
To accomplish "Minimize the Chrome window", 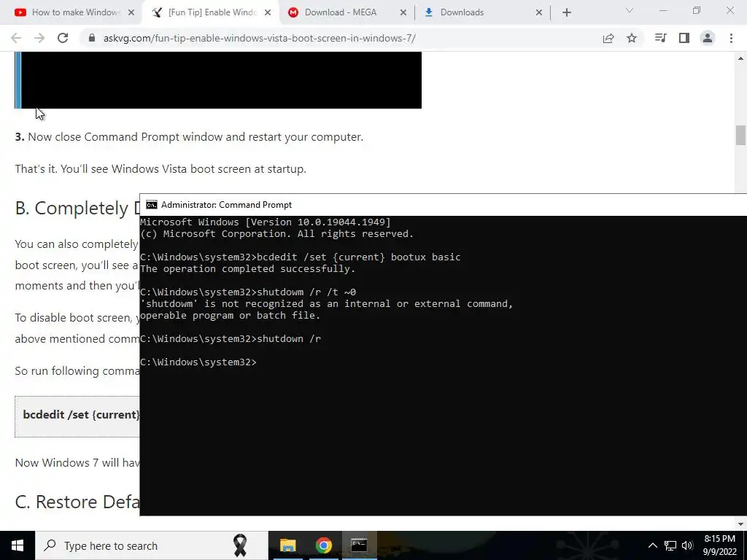I will 663,10.
